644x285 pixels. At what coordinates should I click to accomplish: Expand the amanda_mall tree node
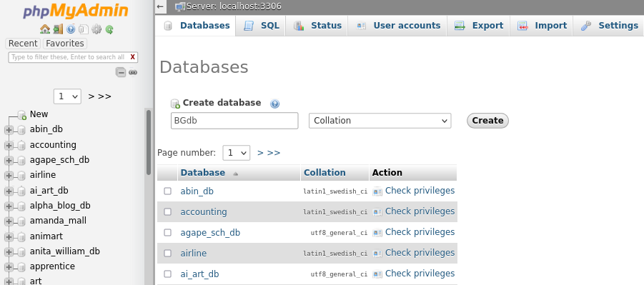click(x=9, y=221)
